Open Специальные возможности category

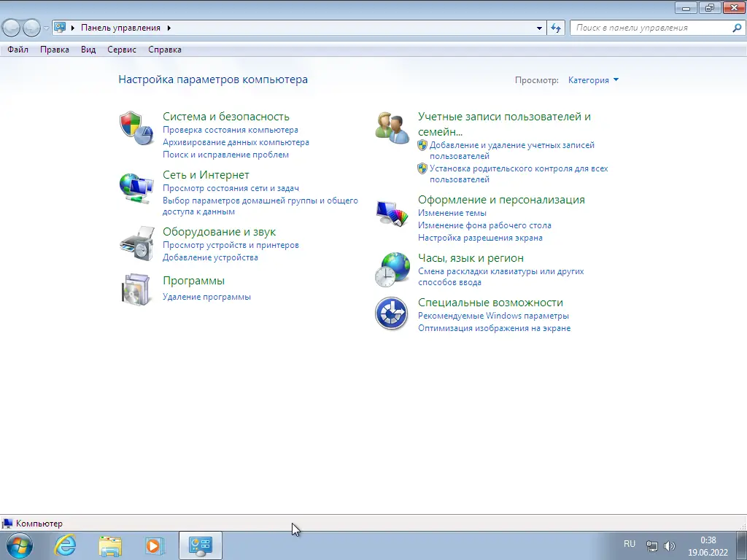[x=490, y=303]
